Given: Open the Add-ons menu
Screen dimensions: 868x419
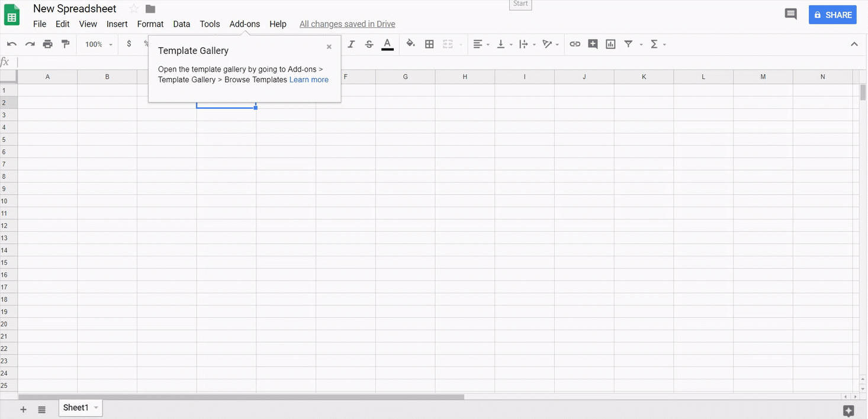Looking at the screenshot, I should (245, 24).
